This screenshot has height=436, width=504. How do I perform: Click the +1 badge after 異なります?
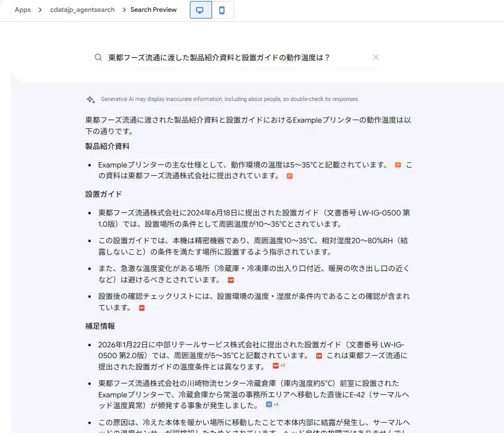[x=283, y=366]
